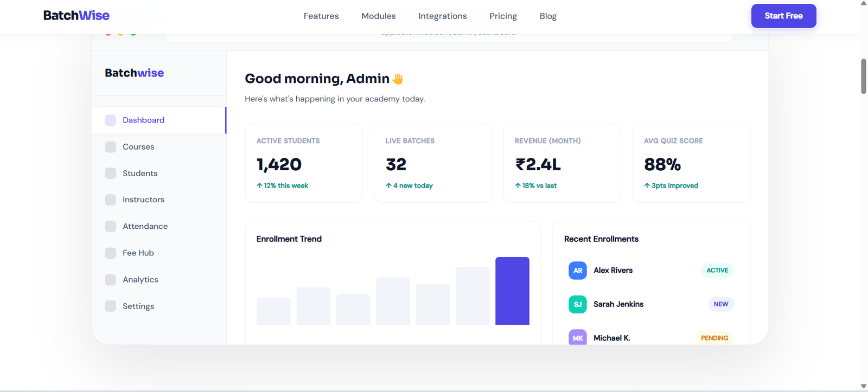Select the highlighted purple enrollment bar
Image resolution: width=868 pixels, height=392 pixels.
[x=512, y=291]
